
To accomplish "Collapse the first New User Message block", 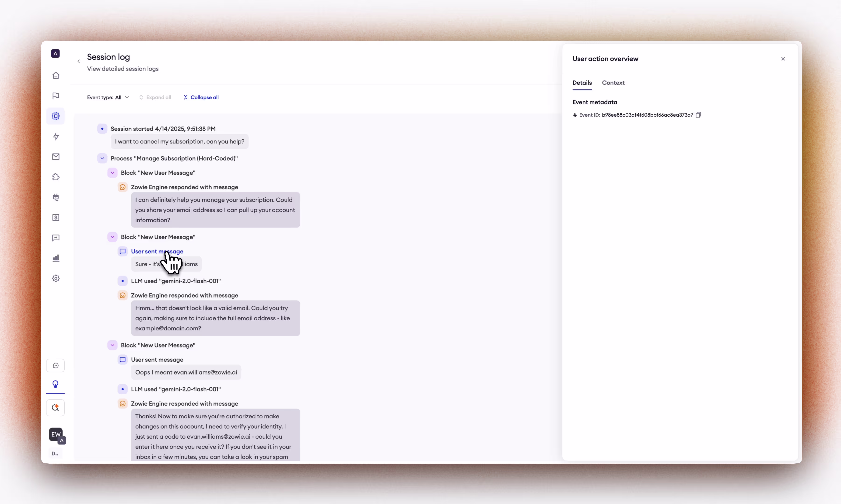I will (x=112, y=173).
